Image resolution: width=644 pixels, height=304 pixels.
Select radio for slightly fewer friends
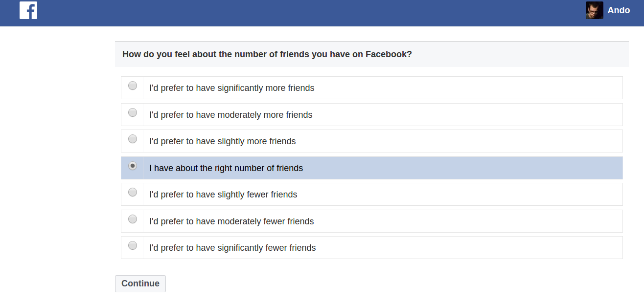point(133,193)
